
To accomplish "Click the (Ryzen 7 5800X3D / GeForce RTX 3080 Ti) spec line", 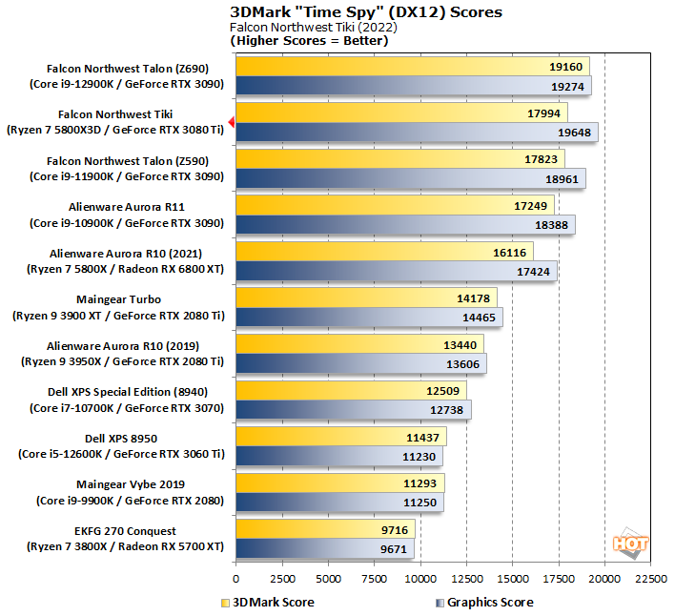I will click(x=115, y=130).
